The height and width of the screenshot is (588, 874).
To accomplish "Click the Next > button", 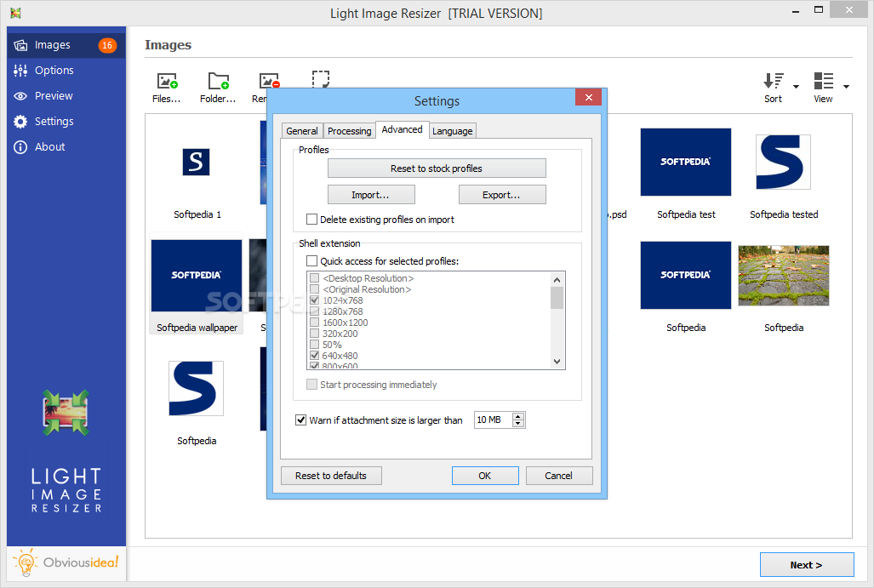I will [x=807, y=564].
